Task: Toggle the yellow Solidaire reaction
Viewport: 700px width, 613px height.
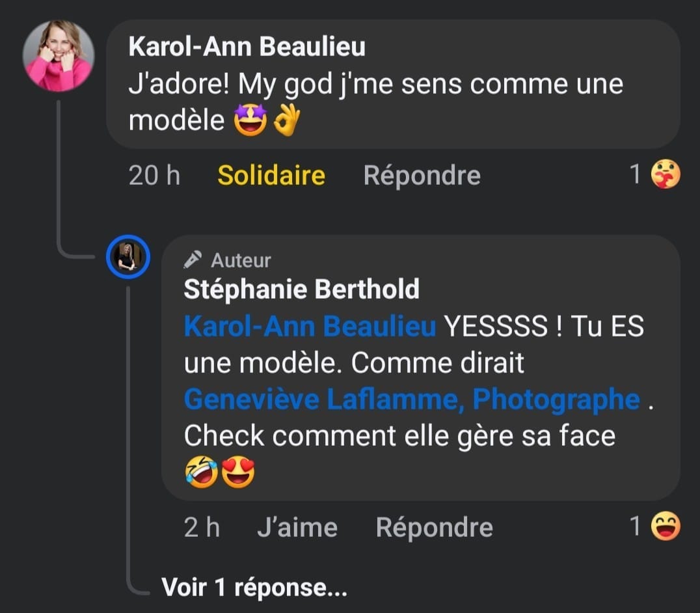Action: (x=271, y=175)
